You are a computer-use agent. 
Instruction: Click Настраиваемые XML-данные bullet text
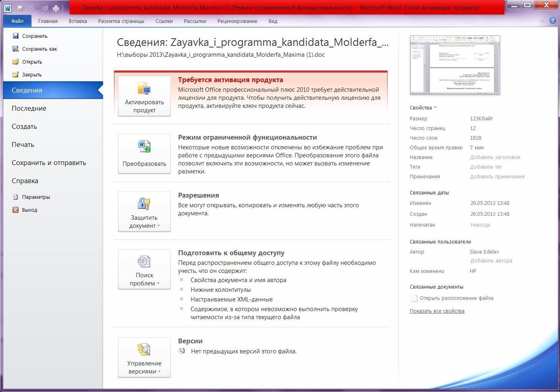tap(231, 299)
